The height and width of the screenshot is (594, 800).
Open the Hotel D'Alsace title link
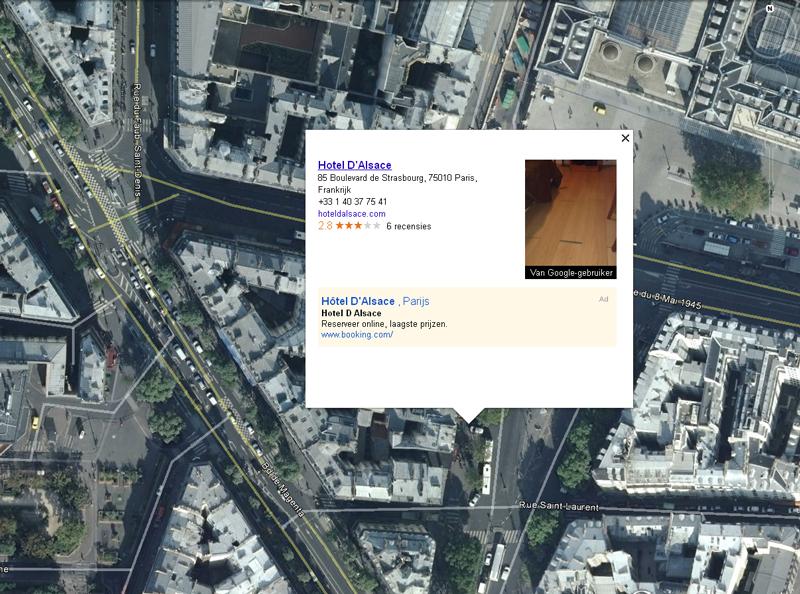(x=355, y=165)
